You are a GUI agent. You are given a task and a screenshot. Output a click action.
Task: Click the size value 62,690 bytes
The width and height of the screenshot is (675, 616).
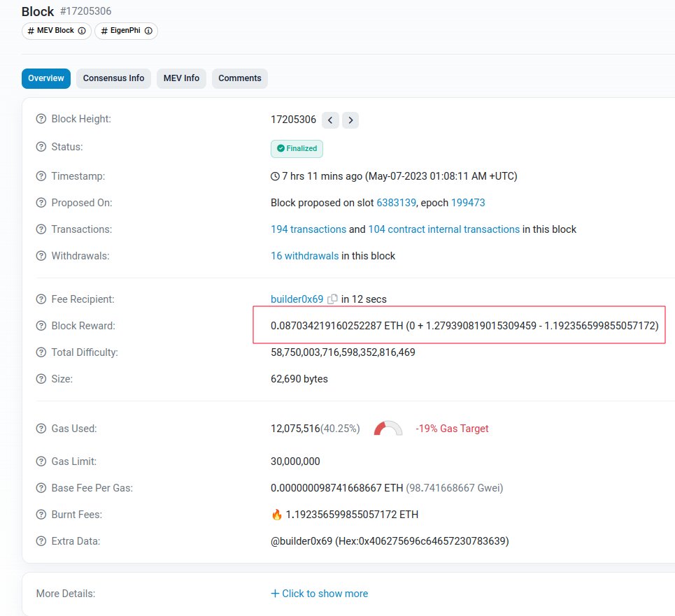click(x=299, y=379)
